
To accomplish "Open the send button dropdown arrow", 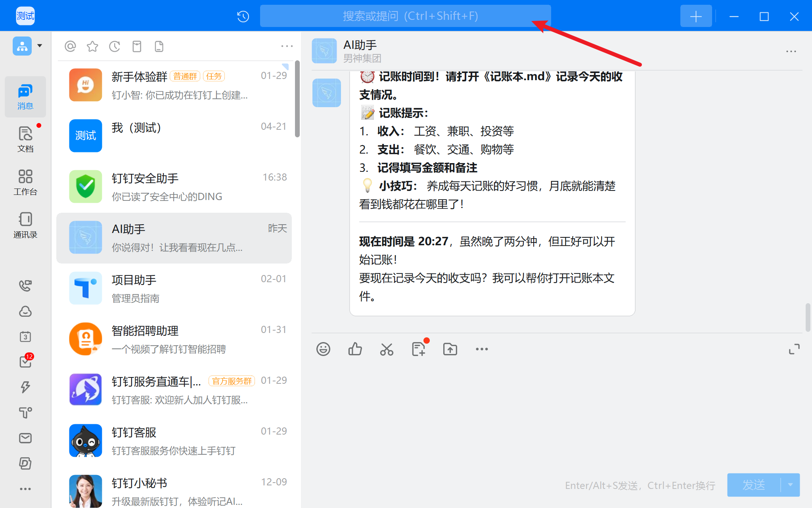I will point(790,485).
